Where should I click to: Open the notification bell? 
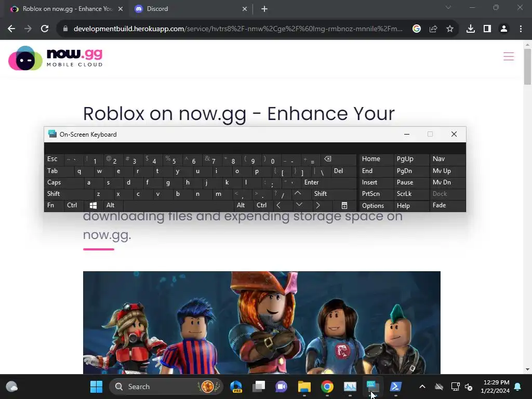click(518, 387)
